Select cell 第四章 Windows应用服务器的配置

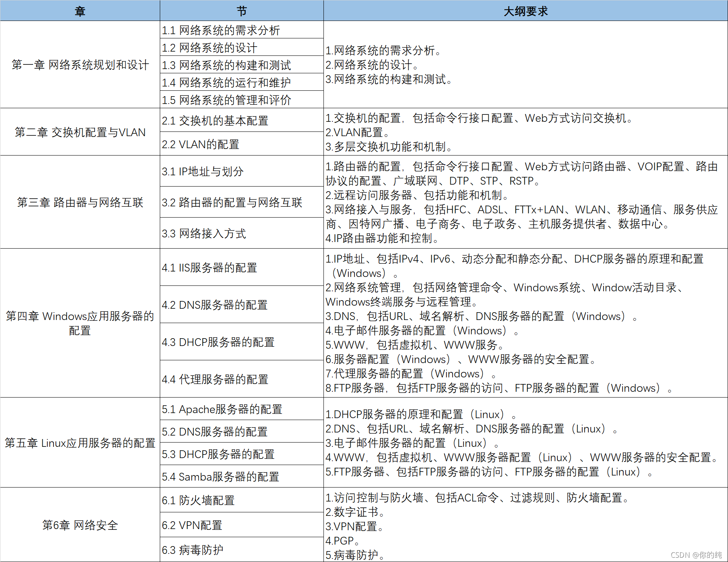[80, 323]
